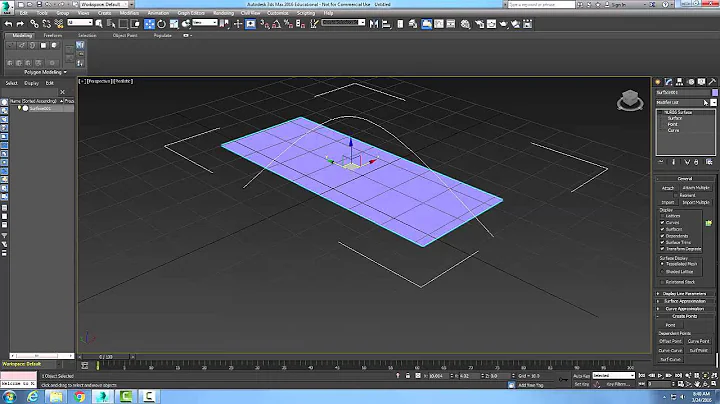Click the Curve Point button
This screenshot has height=404, width=720.
tap(698, 342)
